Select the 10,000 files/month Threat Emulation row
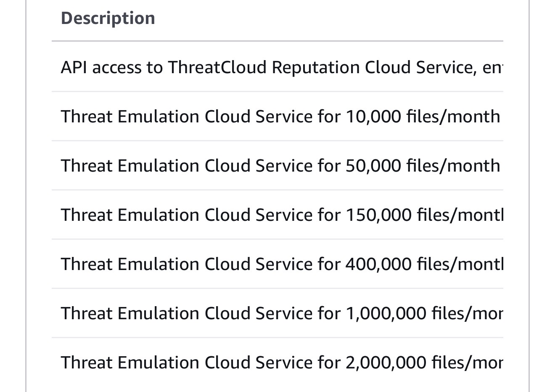555x392 pixels. (x=277, y=117)
